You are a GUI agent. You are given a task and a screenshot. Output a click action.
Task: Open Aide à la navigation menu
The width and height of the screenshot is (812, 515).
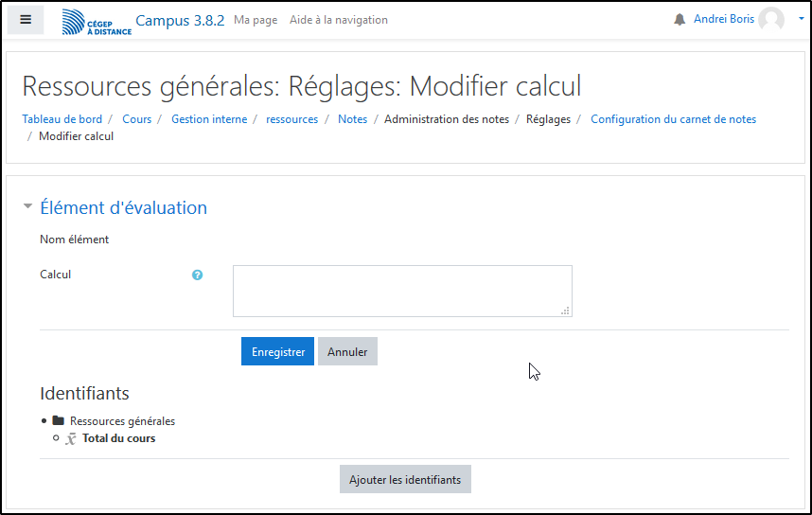(x=338, y=20)
